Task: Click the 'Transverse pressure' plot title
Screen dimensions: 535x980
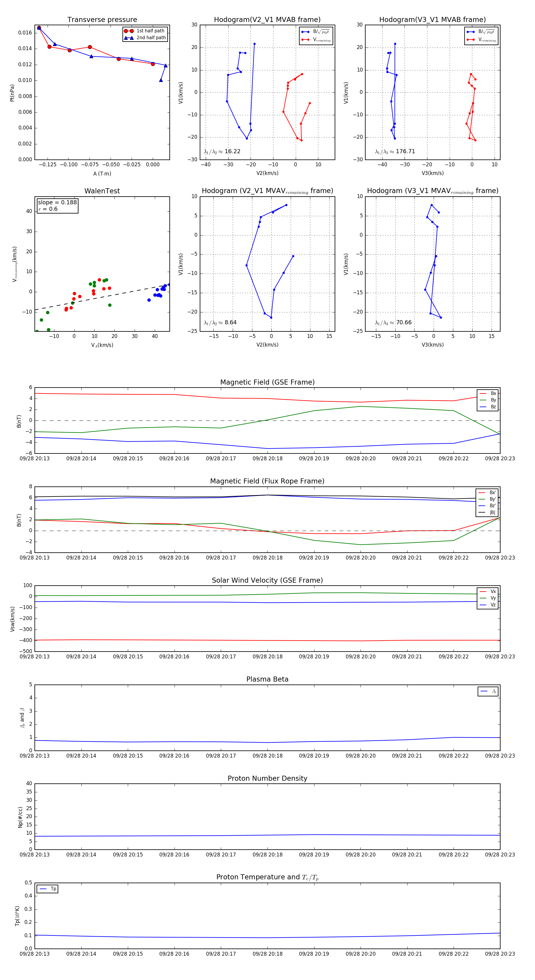Action: [x=102, y=20]
